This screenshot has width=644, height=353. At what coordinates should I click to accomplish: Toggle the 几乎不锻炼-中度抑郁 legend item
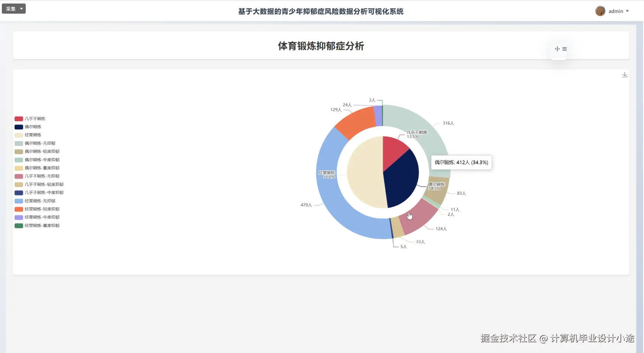(42, 192)
